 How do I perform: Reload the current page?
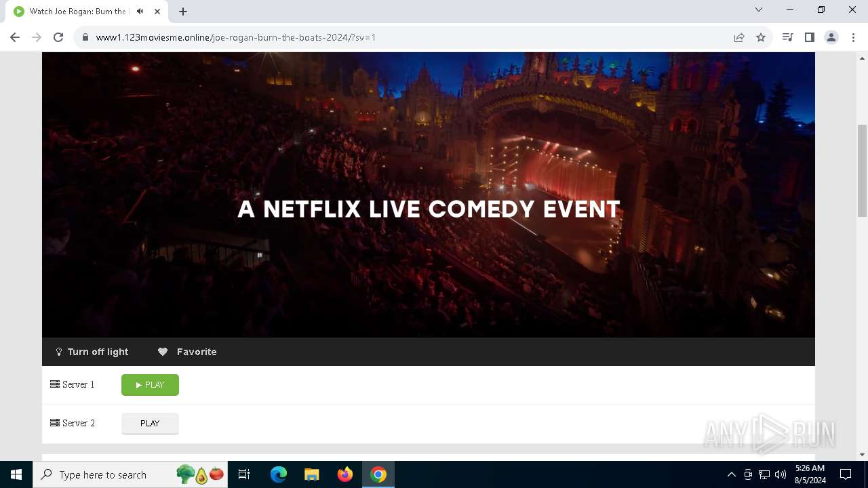point(58,37)
